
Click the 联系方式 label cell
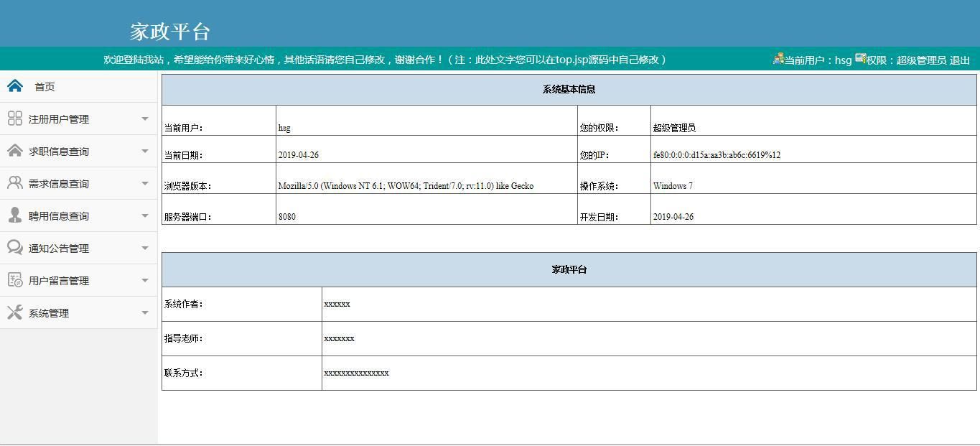click(242, 373)
